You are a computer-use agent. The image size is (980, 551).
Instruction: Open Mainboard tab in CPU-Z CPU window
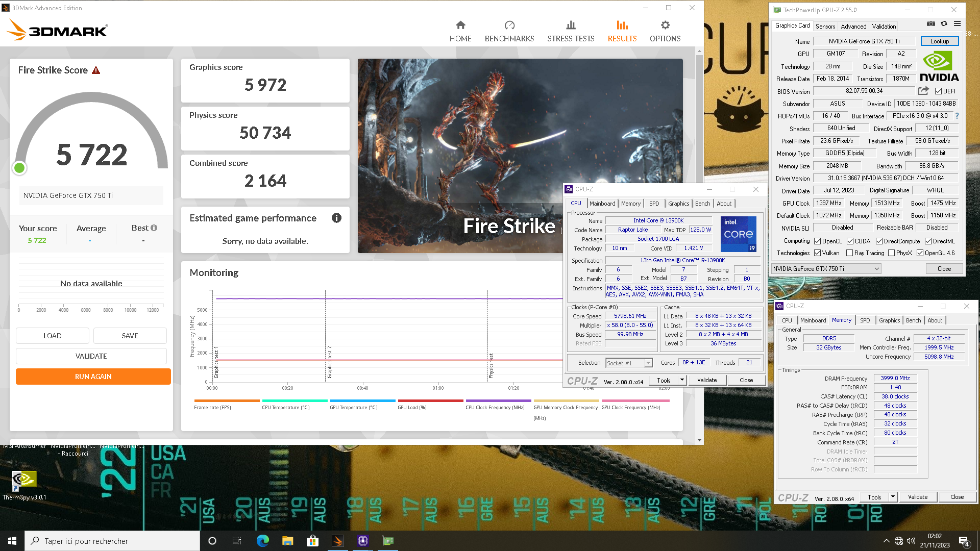[602, 204]
